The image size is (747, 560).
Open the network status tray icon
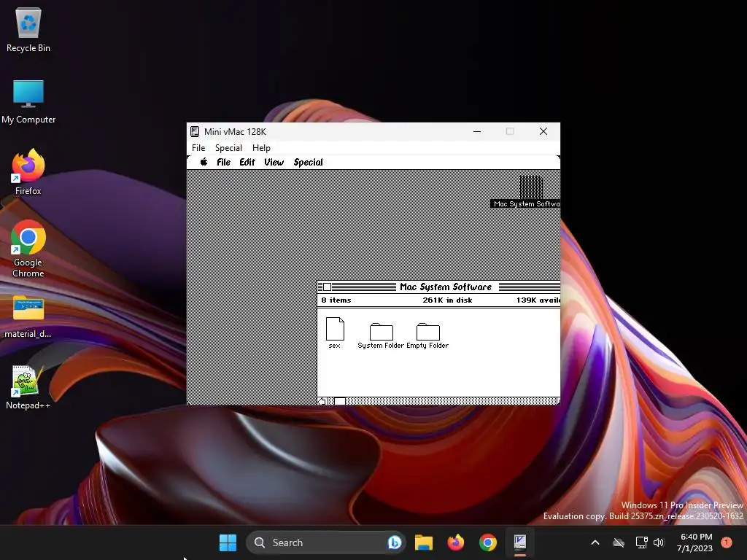(641, 542)
